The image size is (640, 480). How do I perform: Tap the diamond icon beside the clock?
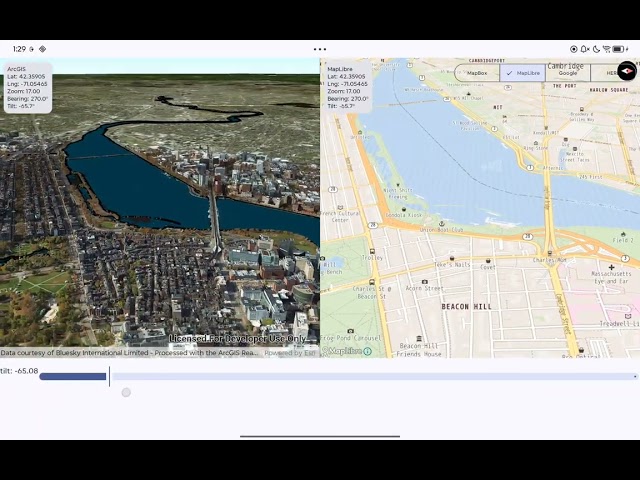(x=42, y=49)
